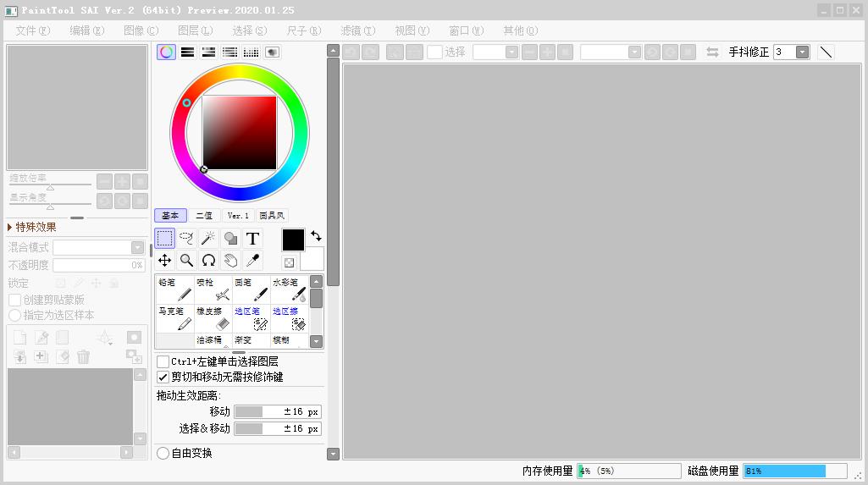Show the color wheel panel
Image resolution: width=868 pixels, height=485 pixels.
point(166,52)
